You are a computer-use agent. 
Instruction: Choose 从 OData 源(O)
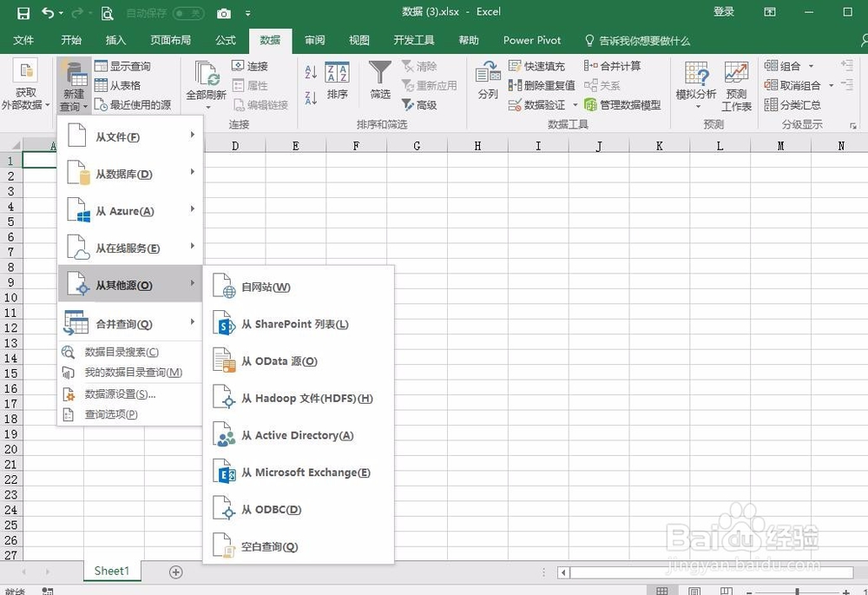point(299,361)
